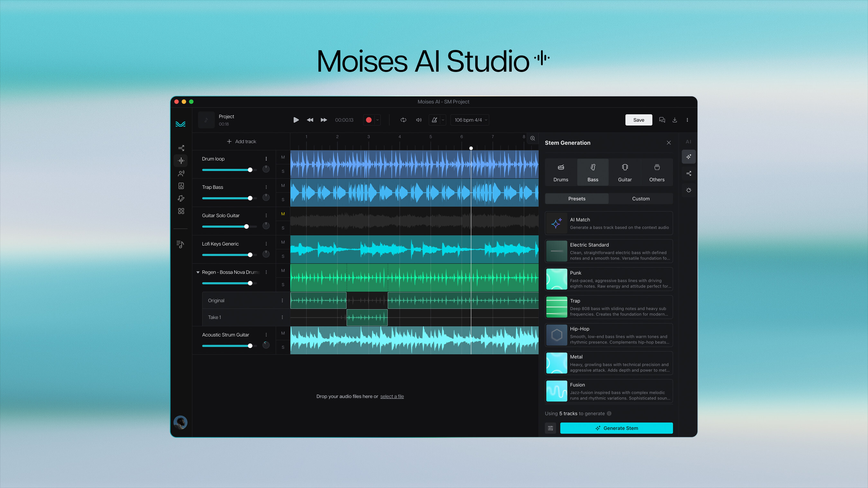The height and width of the screenshot is (488, 868).
Task: Click the metronome icon
Action: [x=434, y=120]
